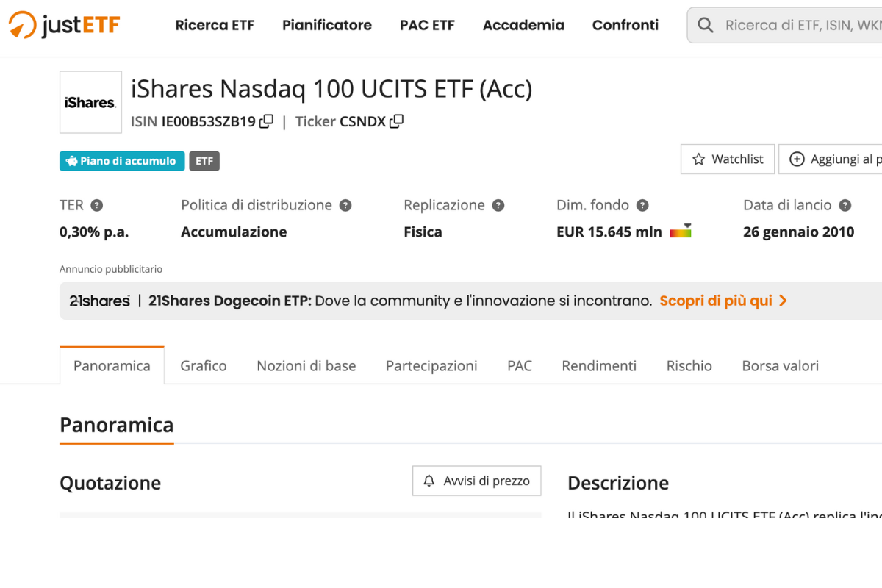The height and width of the screenshot is (588, 882).
Task: Click the search magnifier icon
Action: click(x=706, y=26)
